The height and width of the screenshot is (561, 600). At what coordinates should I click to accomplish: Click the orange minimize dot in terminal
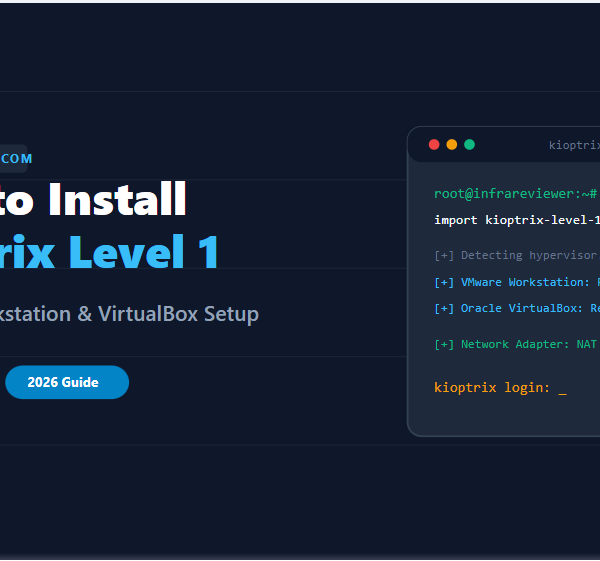pos(452,145)
